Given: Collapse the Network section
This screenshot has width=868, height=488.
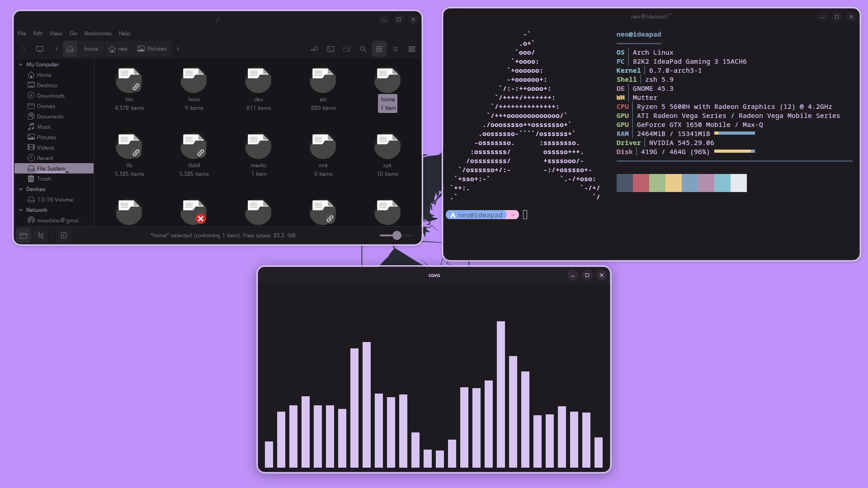Looking at the screenshot, I should coord(21,210).
